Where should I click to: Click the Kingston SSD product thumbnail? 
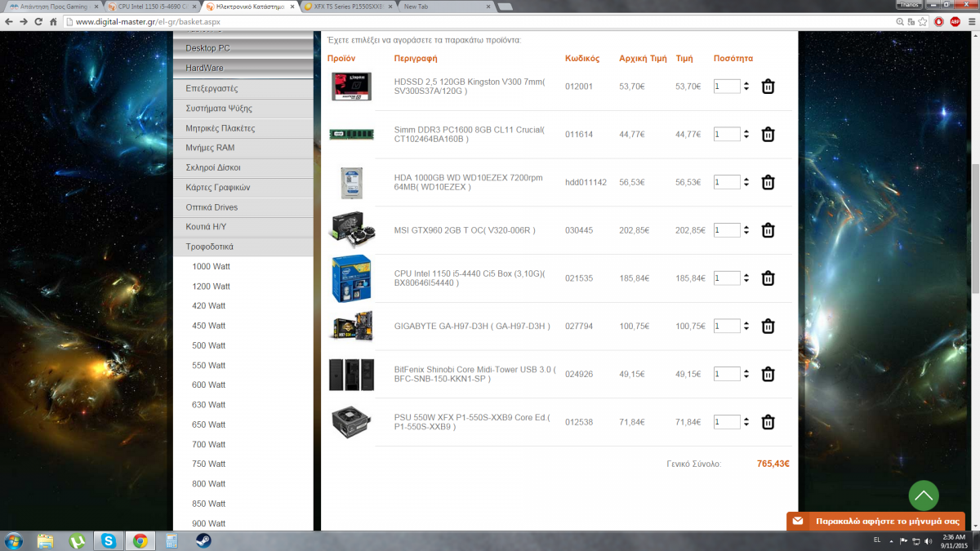point(351,87)
